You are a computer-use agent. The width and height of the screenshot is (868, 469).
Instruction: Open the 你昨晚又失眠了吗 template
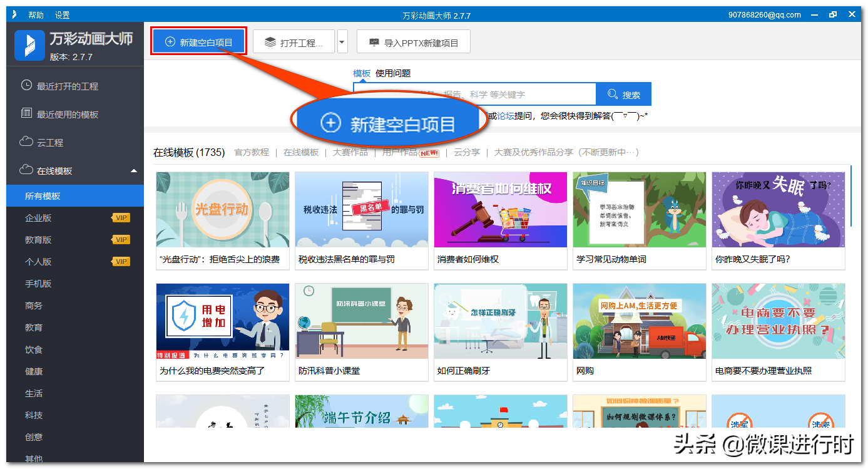(779, 221)
